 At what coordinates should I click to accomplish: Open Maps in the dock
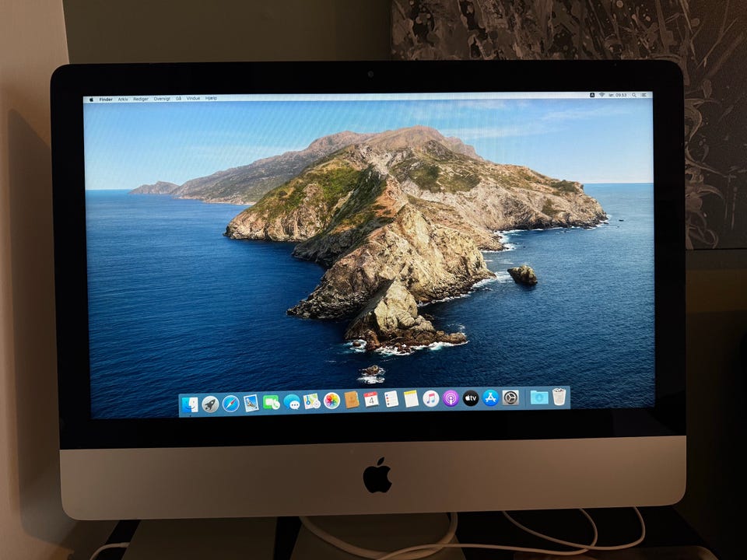(311, 401)
